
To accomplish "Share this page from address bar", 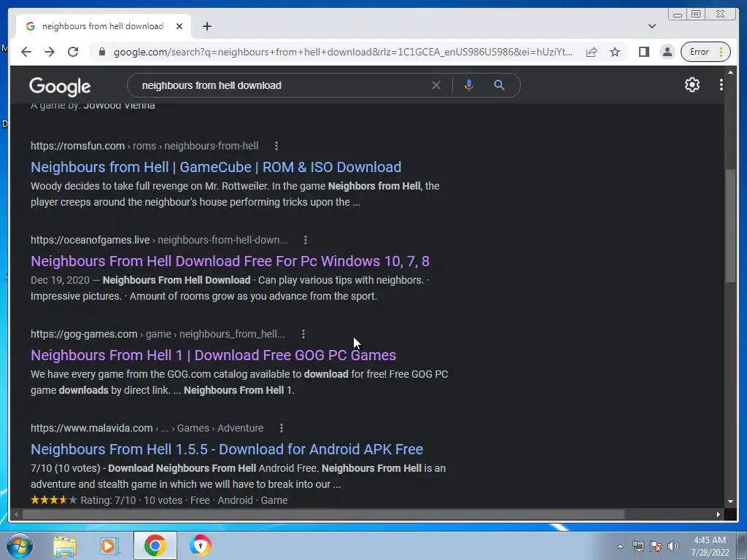I will click(591, 52).
